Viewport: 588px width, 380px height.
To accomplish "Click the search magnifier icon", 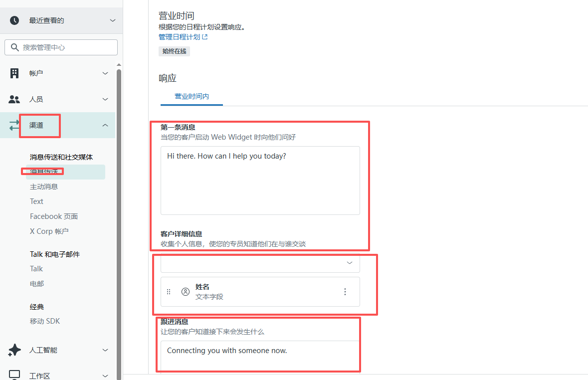I will pos(14,47).
